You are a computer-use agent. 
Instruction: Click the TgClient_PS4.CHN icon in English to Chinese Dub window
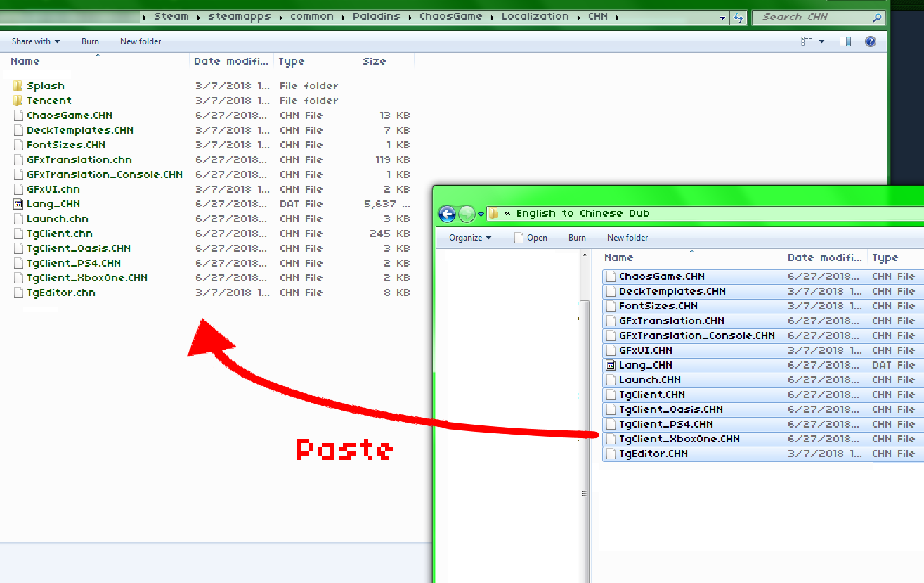pos(611,424)
